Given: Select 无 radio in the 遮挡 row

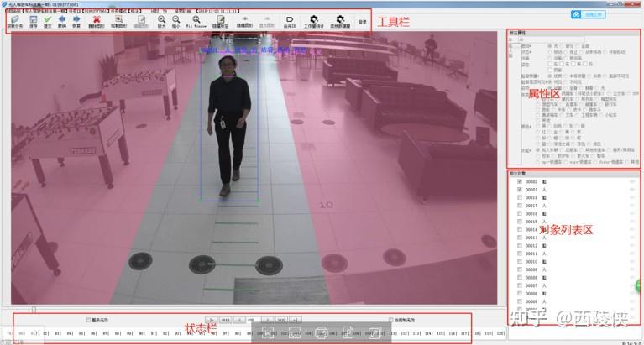Looking at the screenshot, I should click(549, 46).
